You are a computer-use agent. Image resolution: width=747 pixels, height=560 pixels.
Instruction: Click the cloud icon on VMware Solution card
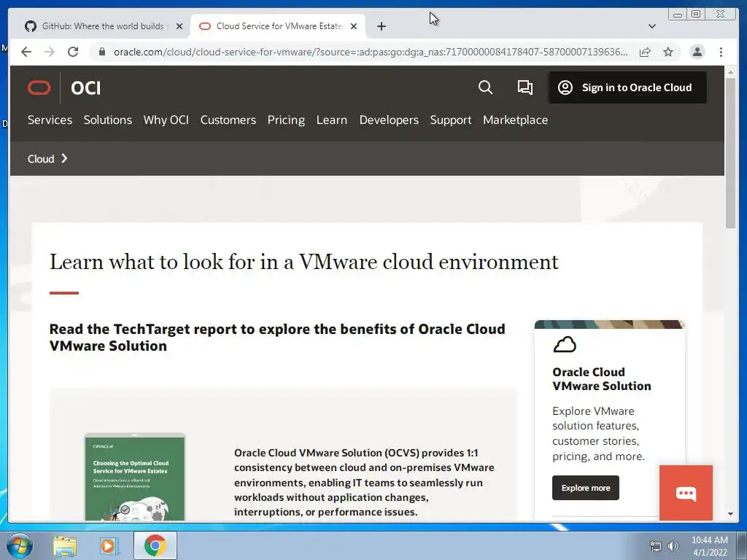[565, 344]
